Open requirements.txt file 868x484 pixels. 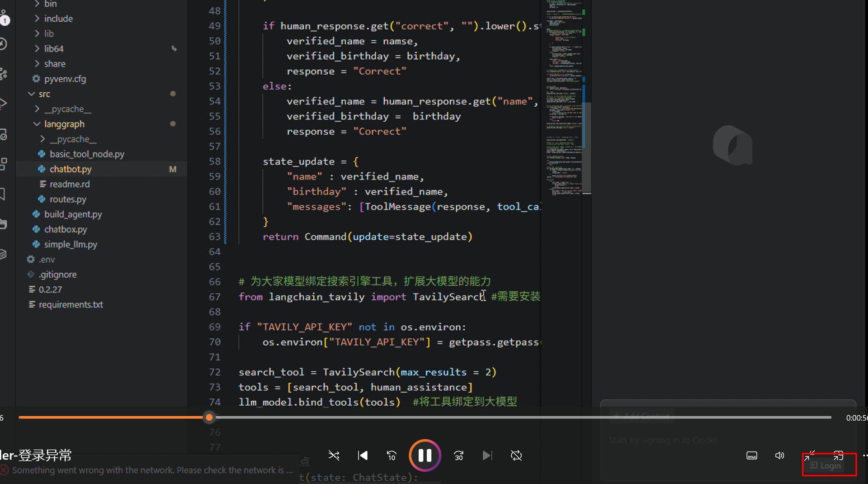(x=71, y=304)
